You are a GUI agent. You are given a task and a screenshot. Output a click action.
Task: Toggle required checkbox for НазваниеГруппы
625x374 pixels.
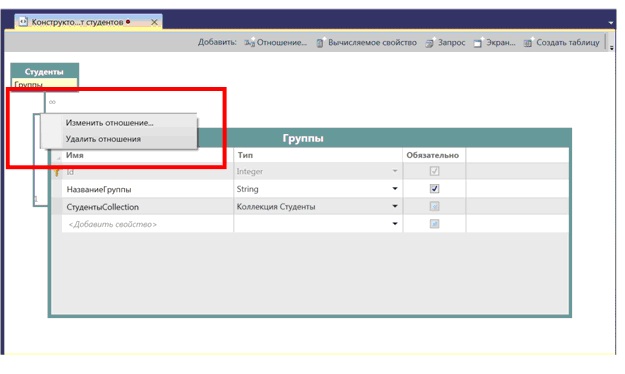point(434,189)
